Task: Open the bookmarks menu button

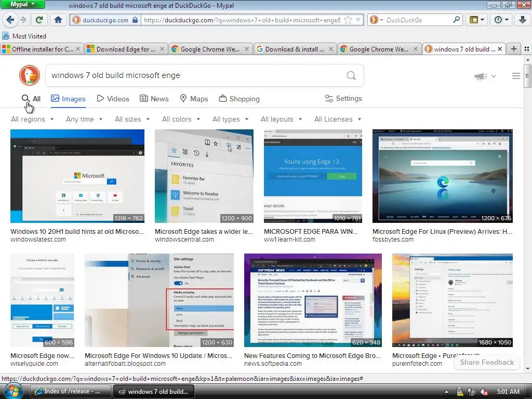Action: (x=477, y=20)
